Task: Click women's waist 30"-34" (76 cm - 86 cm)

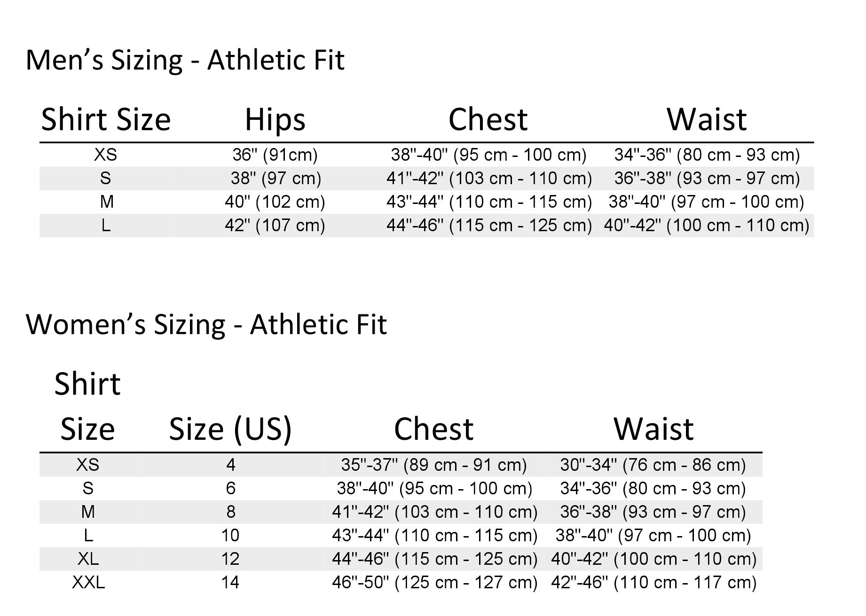Action: coord(653,465)
